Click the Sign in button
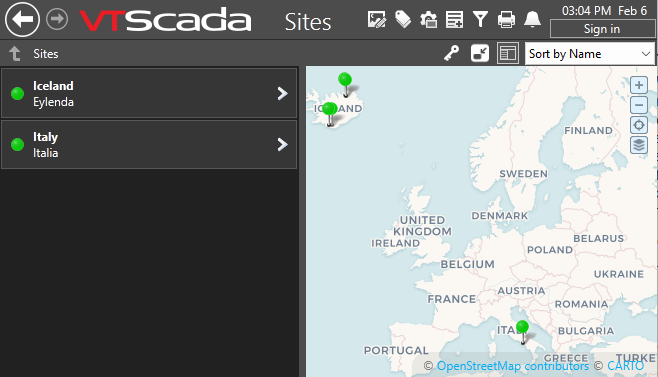 [x=602, y=29]
